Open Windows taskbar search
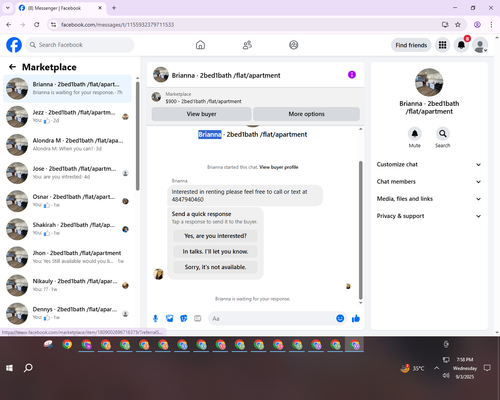Screen dimensions: 500x400 click(x=28, y=368)
